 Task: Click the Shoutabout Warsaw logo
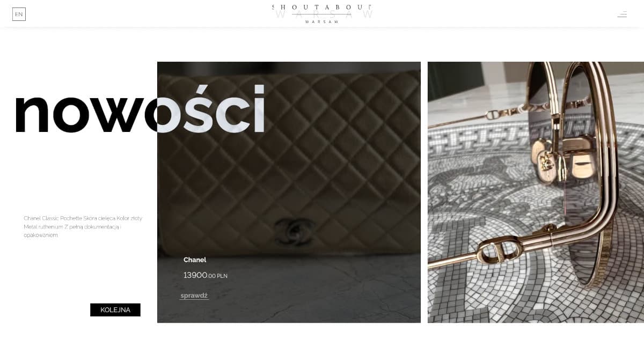[x=322, y=13]
